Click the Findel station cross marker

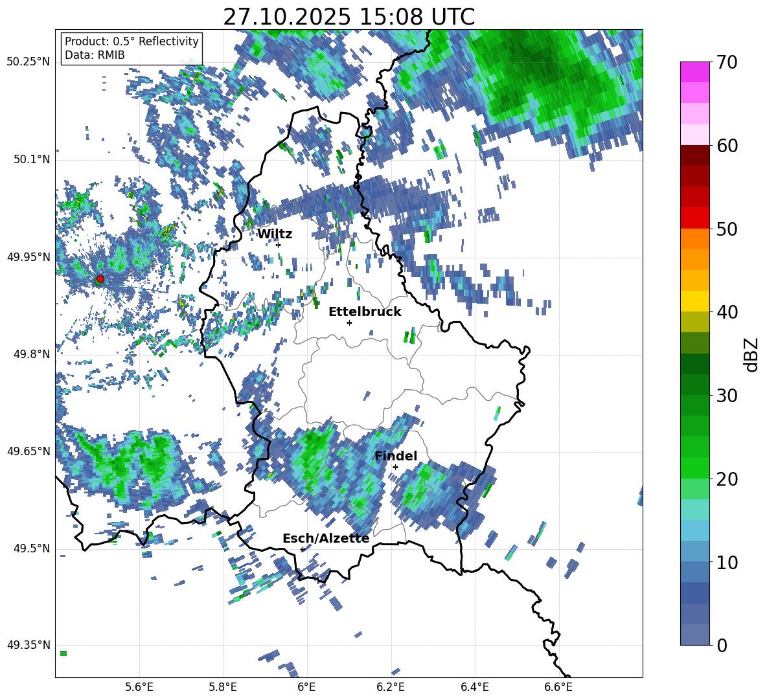click(395, 468)
